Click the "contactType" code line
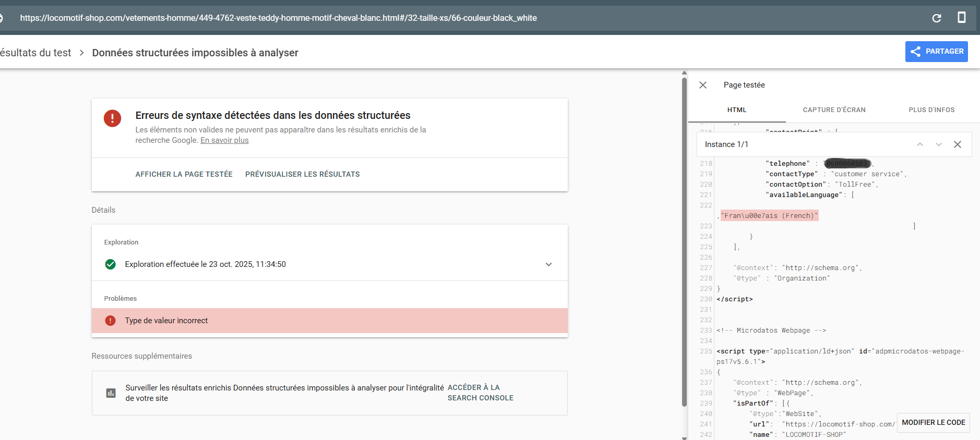The image size is (980, 440). (836, 174)
